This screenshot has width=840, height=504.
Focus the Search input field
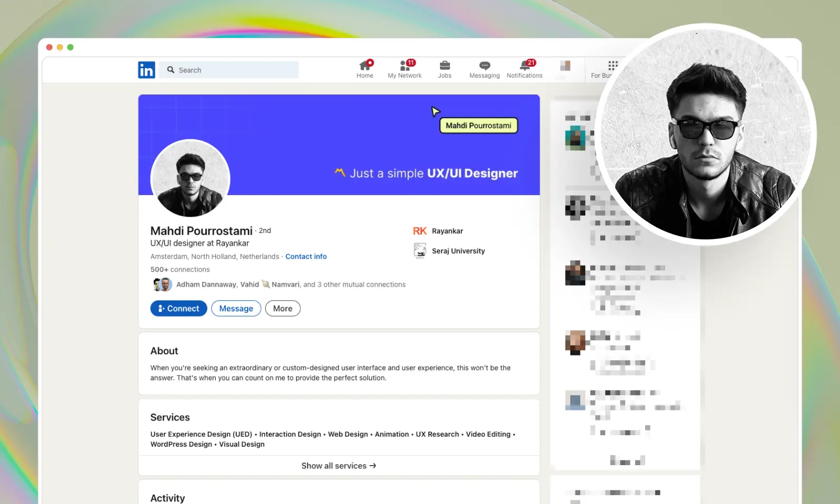point(229,70)
